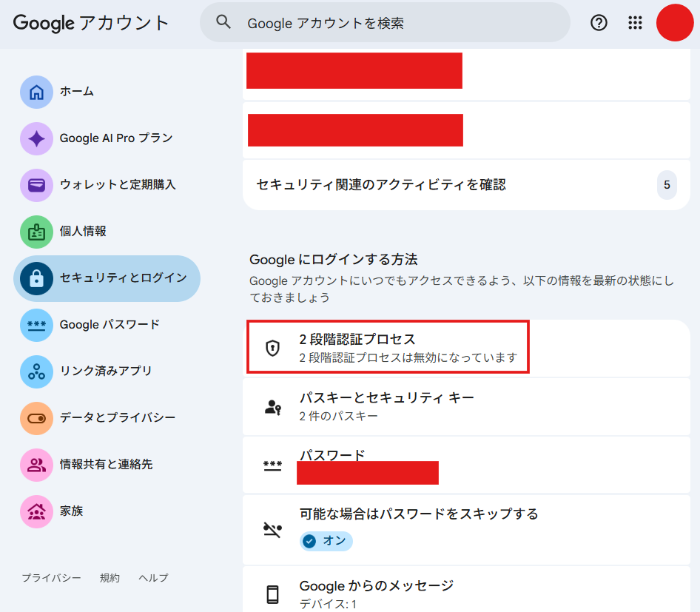This screenshot has height=612, width=700.
Task: Click 2 件のパスキー text
Action: tap(338, 416)
